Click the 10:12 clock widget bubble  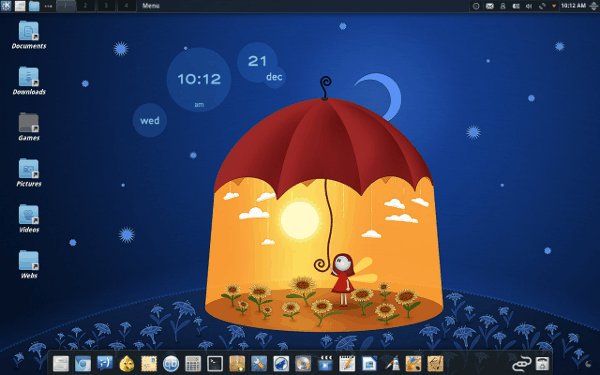[199, 80]
